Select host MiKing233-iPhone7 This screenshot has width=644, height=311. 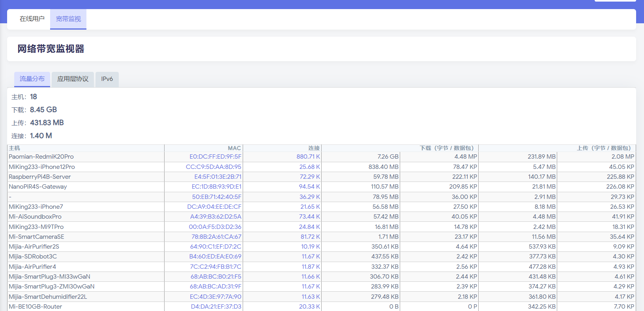[x=36, y=207]
